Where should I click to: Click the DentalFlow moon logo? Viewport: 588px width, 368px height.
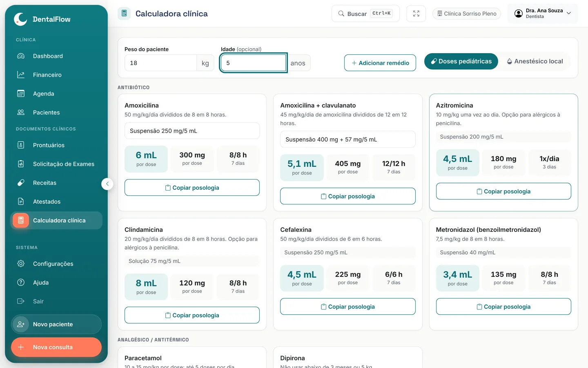20,19
